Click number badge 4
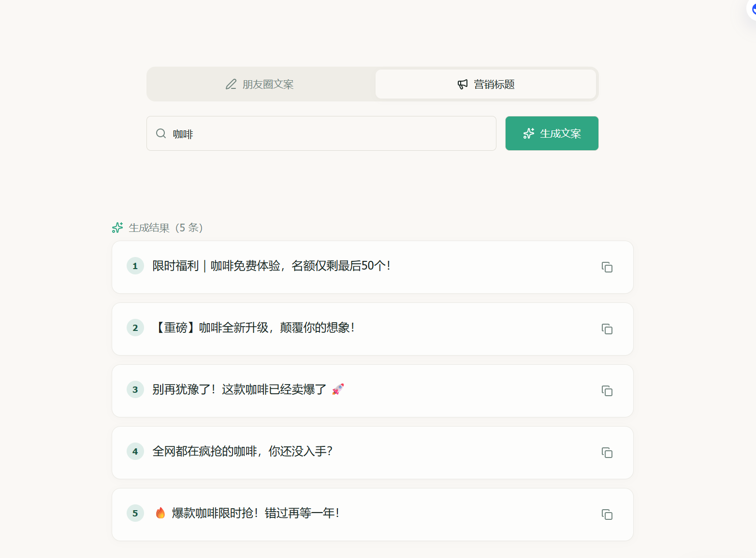 pyautogui.click(x=135, y=451)
